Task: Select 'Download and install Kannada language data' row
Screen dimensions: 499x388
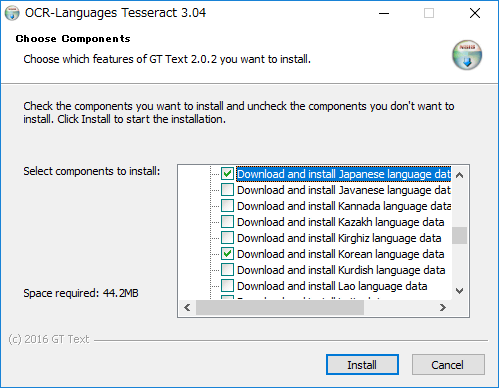Action: point(344,206)
